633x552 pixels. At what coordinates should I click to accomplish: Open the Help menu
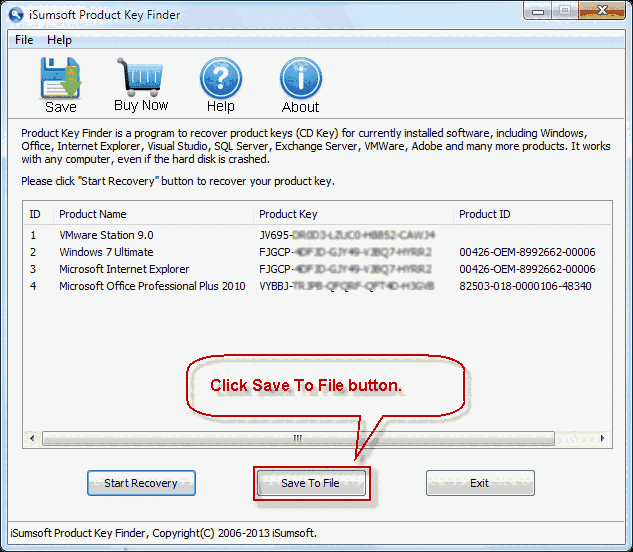(59, 40)
